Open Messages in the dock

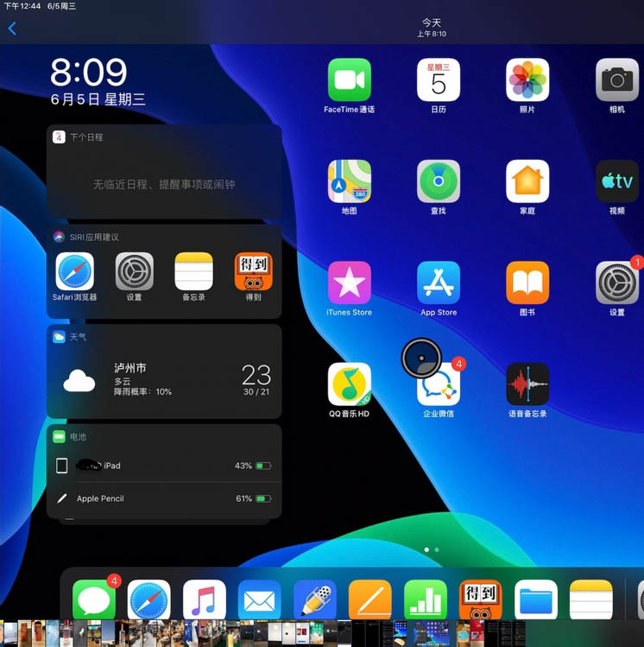point(93,599)
